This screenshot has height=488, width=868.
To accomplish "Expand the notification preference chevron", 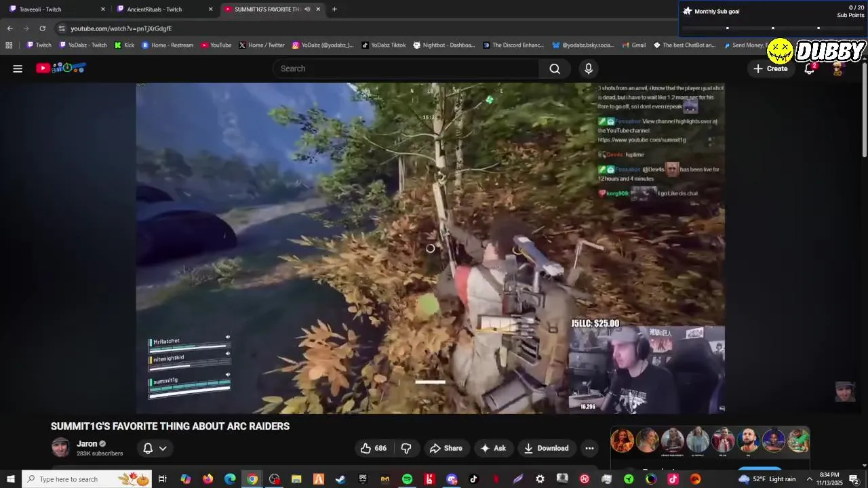I will click(163, 448).
